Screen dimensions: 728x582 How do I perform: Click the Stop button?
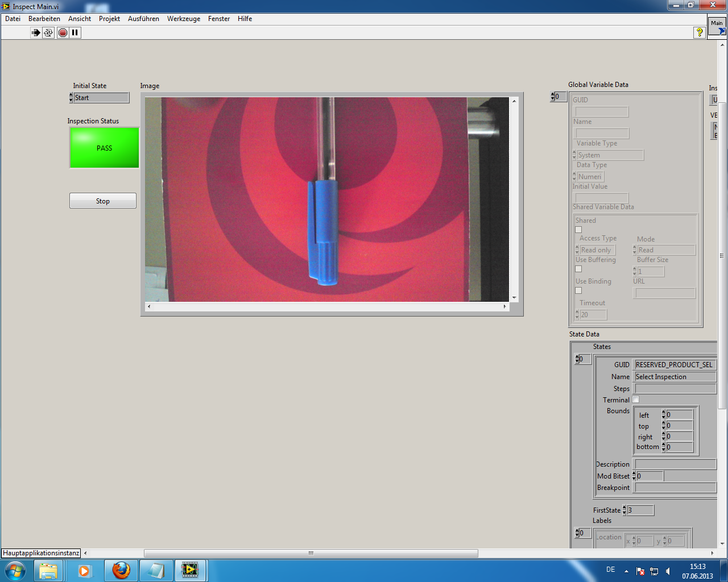(x=103, y=201)
